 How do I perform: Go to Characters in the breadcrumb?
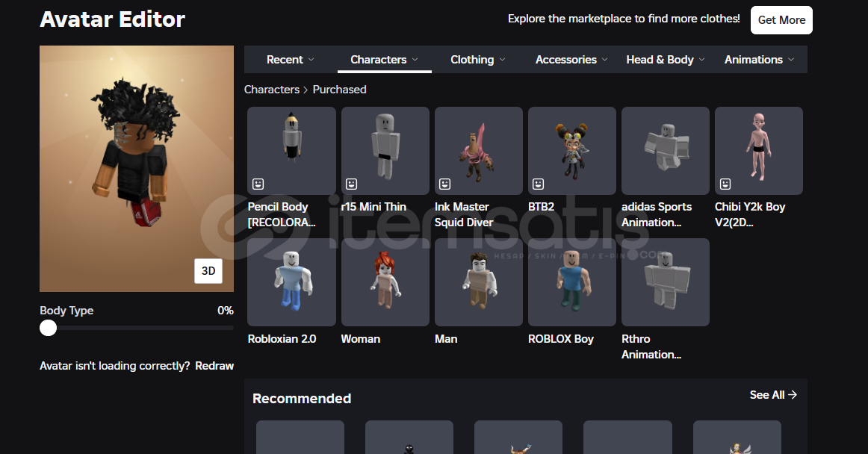[x=272, y=90]
